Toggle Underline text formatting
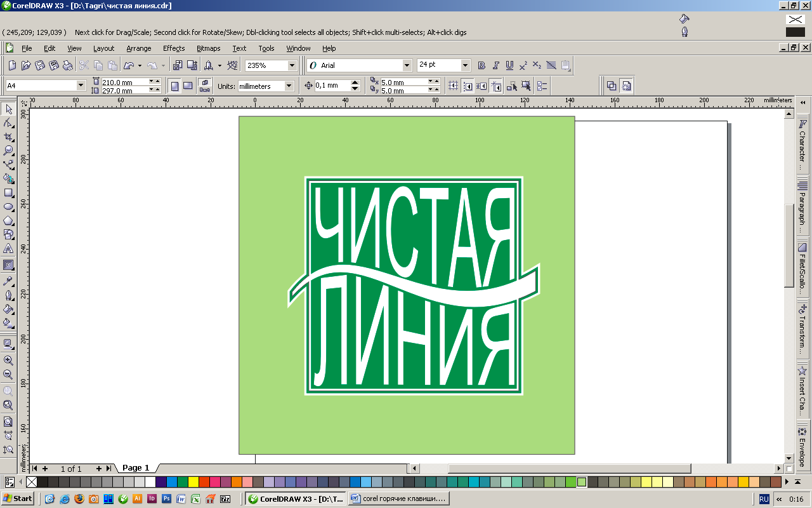812x508 pixels. tap(509, 65)
